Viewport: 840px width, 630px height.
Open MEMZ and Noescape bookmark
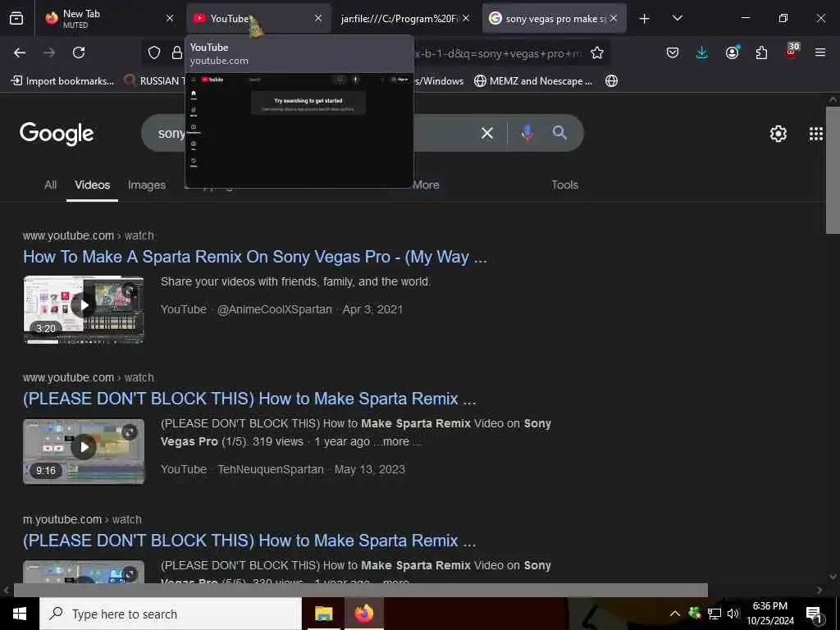click(533, 81)
